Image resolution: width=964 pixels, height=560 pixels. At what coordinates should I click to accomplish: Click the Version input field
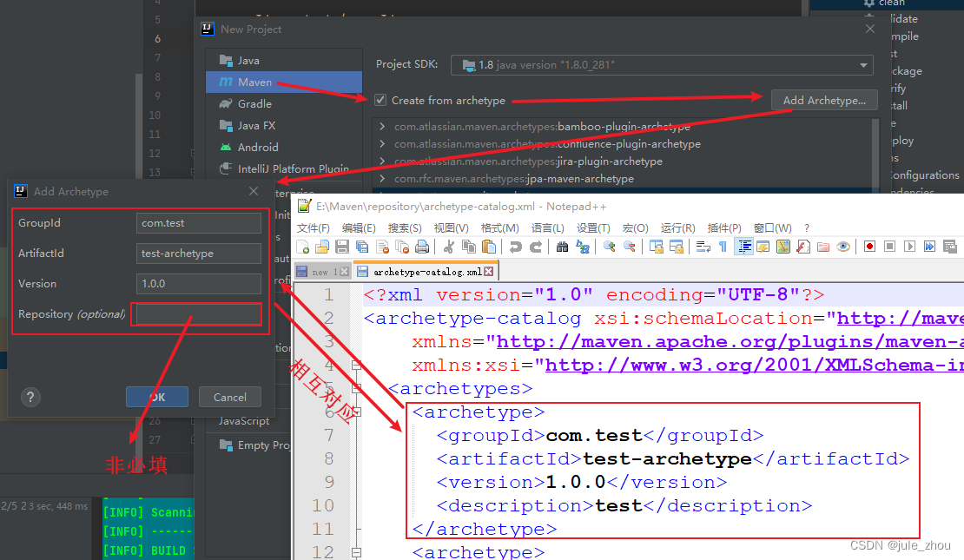tap(199, 283)
